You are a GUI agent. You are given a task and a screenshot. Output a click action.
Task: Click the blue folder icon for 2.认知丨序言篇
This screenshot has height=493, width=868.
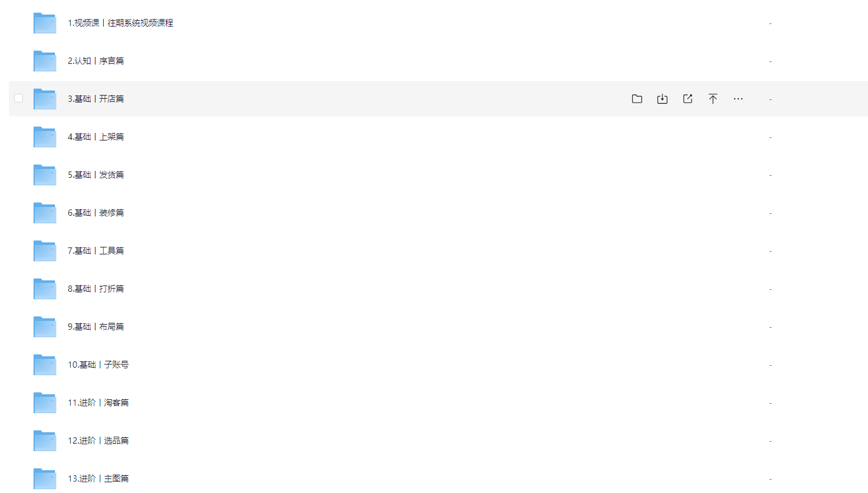click(45, 61)
